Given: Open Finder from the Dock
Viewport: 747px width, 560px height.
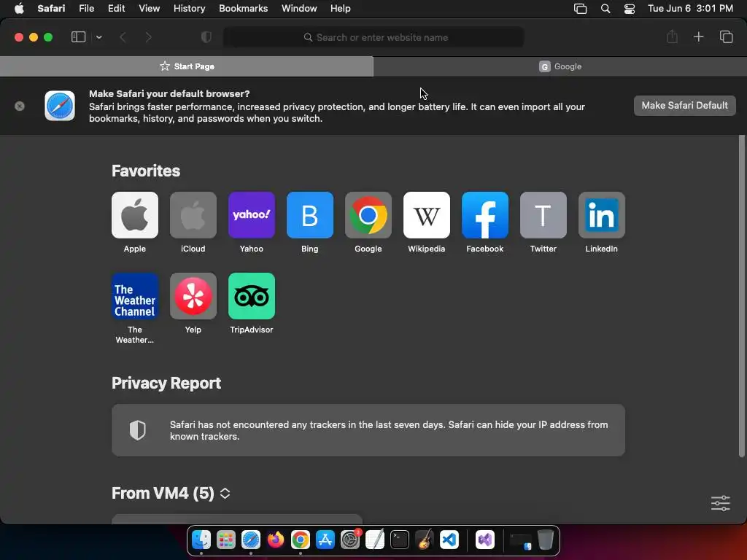Looking at the screenshot, I should click(201, 540).
